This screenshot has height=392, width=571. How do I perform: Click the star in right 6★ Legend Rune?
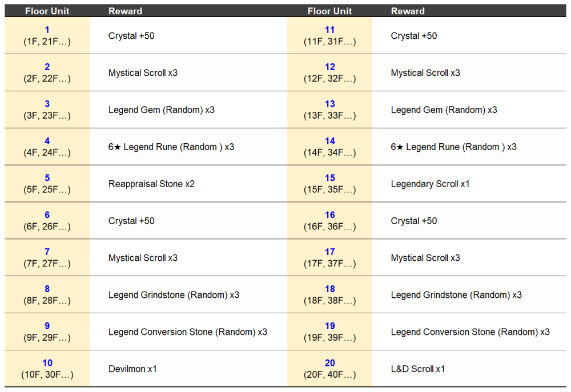(x=400, y=147)
